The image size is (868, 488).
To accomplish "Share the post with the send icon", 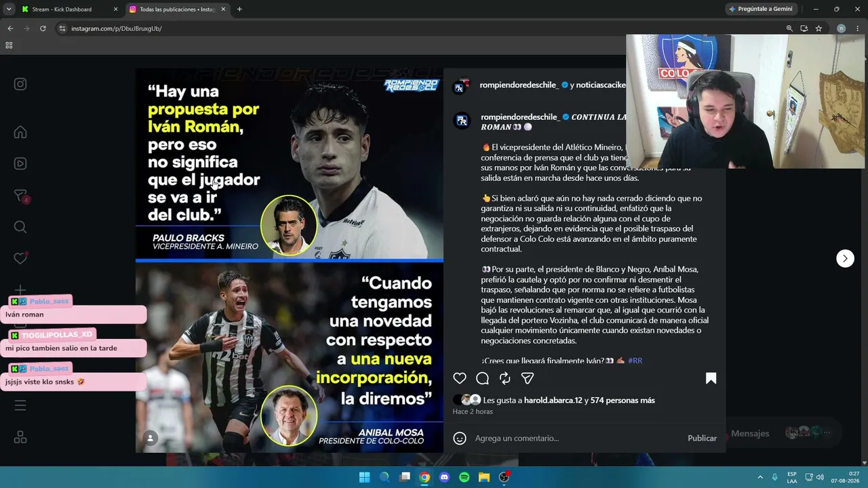I will click(x=528, y=378).
